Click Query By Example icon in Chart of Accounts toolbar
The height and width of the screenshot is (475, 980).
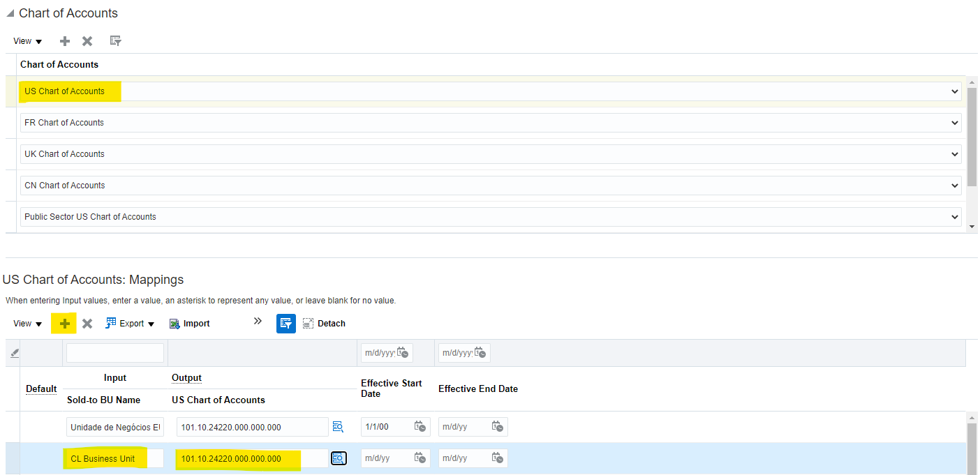[x=116, y=41]
